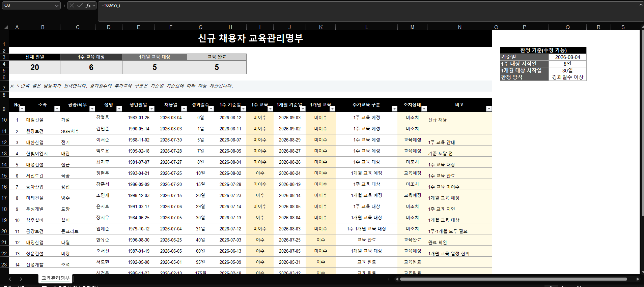Click the 1주 교육 대상 count 6

click(x=91, y=67)
